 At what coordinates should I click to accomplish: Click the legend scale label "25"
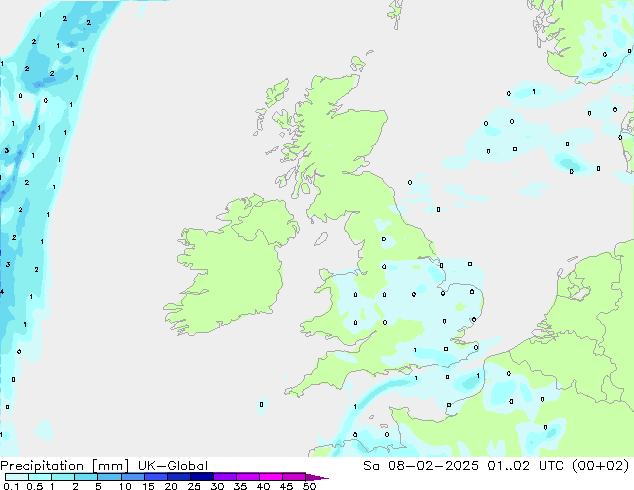[x=194, y=486]
